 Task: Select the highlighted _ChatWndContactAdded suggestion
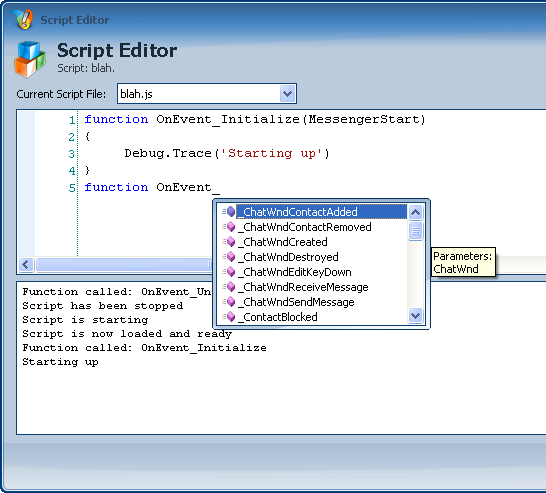(x=321, y=212)
